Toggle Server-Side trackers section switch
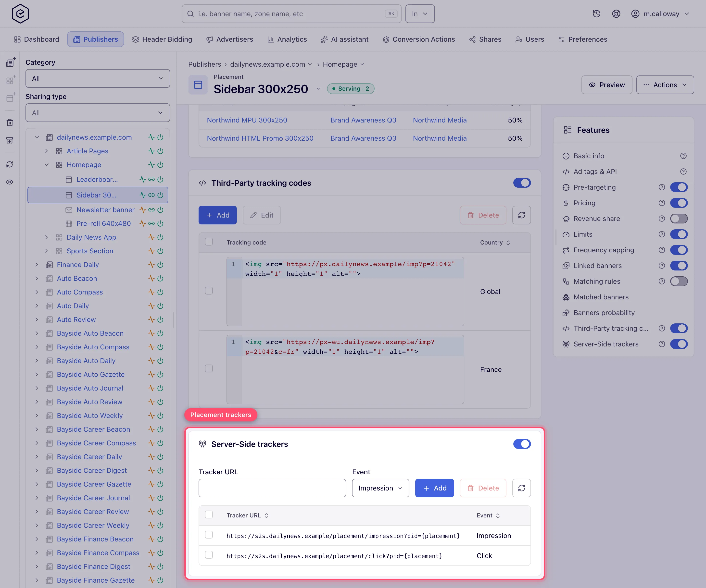Image resolution: width=706 pixels, height=588 pixels. [x=522, y=444]
